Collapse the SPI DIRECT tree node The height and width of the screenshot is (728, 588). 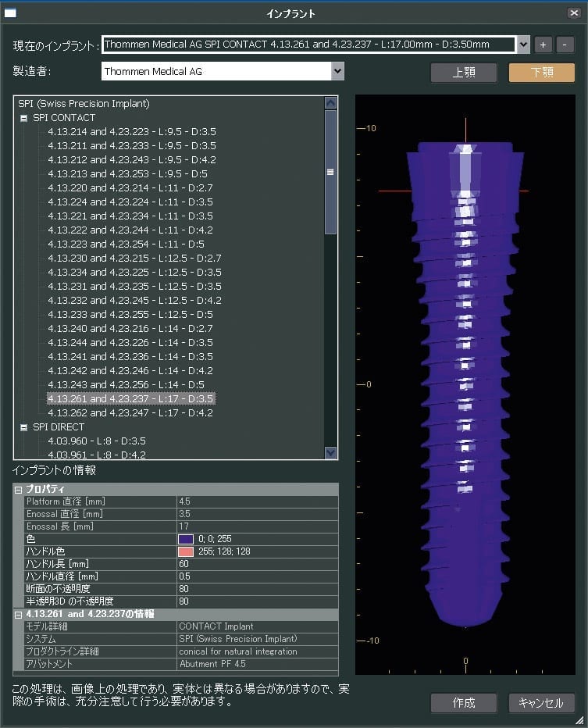point(23,427)
